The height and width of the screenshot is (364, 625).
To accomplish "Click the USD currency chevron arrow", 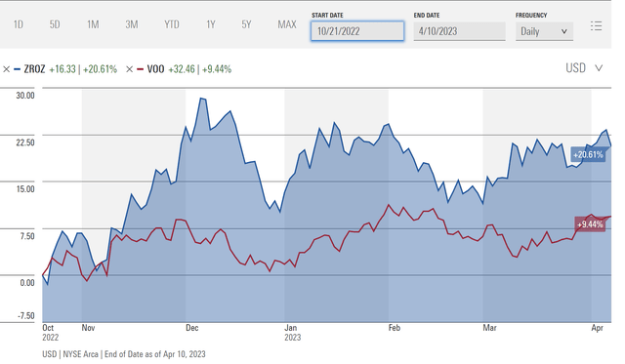I will (599, 68).
